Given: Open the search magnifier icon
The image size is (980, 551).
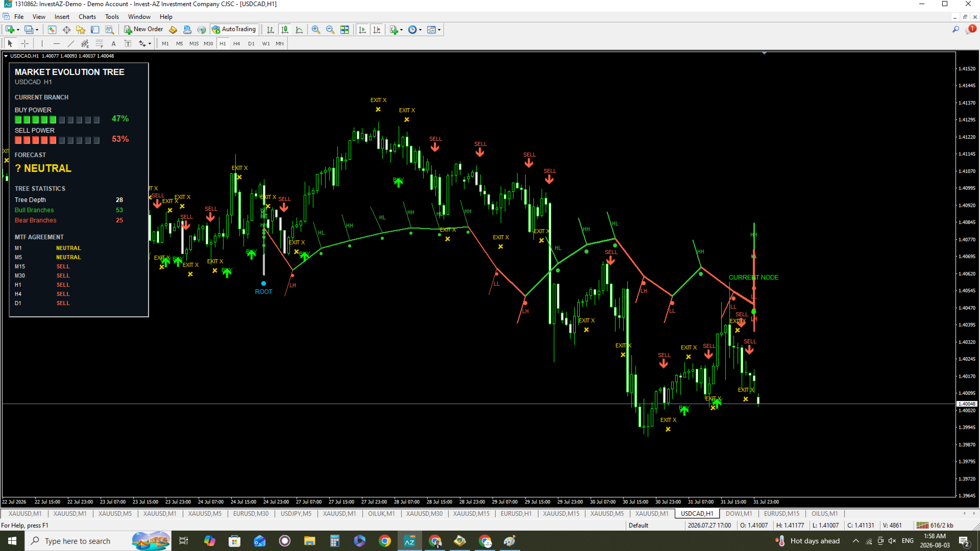Looking at the screenshot, I should [x=955, y=30].
